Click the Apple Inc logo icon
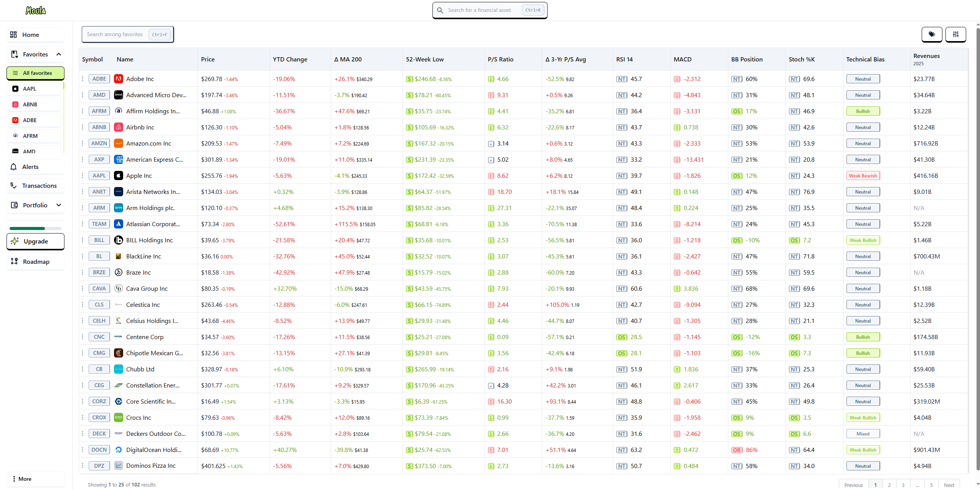The image size is (980, 490). 119,175
